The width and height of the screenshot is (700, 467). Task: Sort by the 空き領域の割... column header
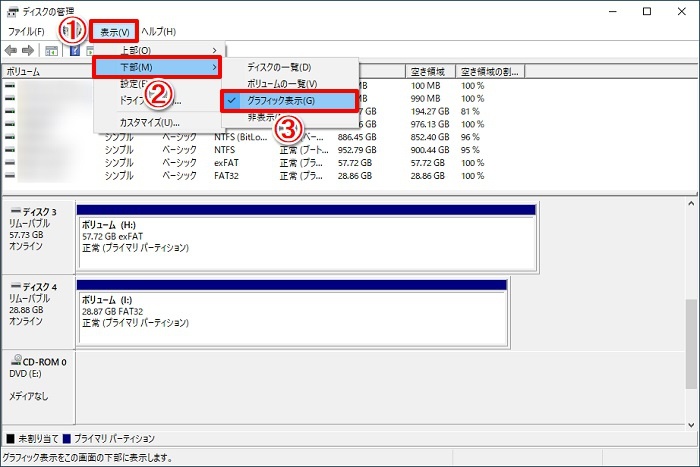490,71
